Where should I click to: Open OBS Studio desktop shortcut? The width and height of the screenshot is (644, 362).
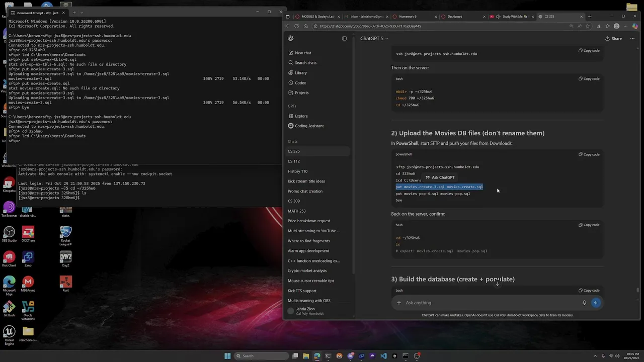pos(9,235)
